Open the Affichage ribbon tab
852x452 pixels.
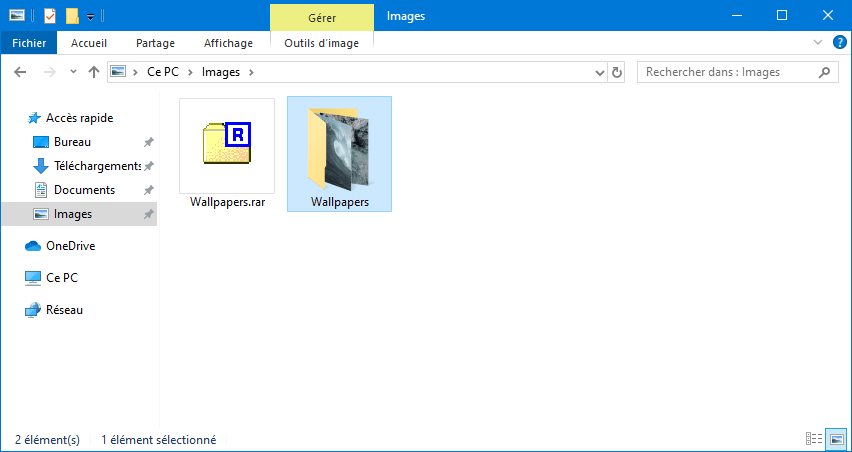coord(228,43)
